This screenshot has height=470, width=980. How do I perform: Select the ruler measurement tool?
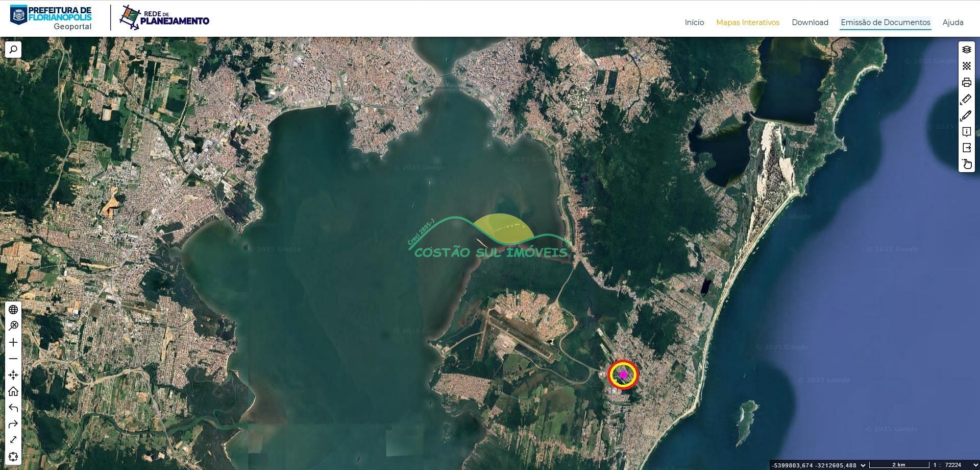tap(966, 99)
